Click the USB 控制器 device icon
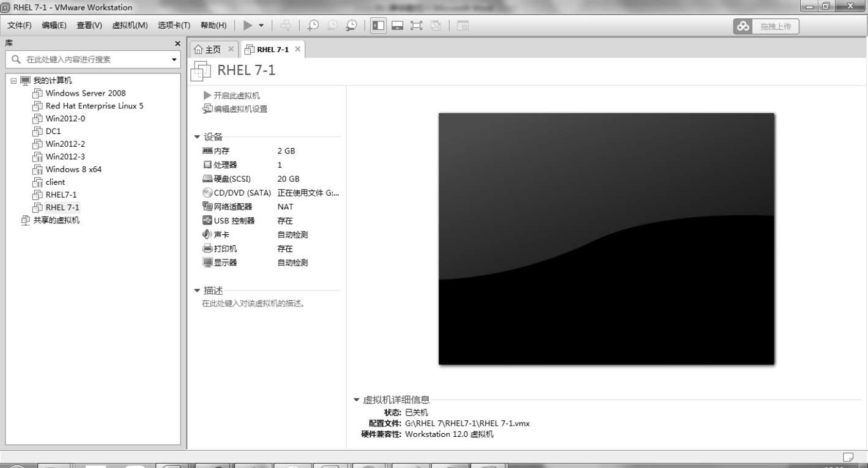Image resolution: width=868 pixels, height=468 pixels. coord(207,220)
